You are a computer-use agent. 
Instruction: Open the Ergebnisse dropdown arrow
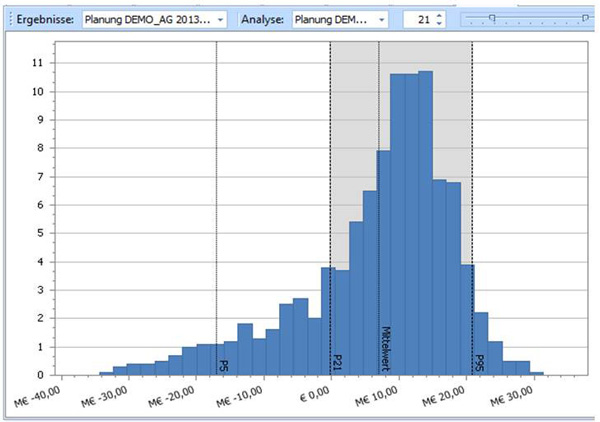click(x=220, y=19)
